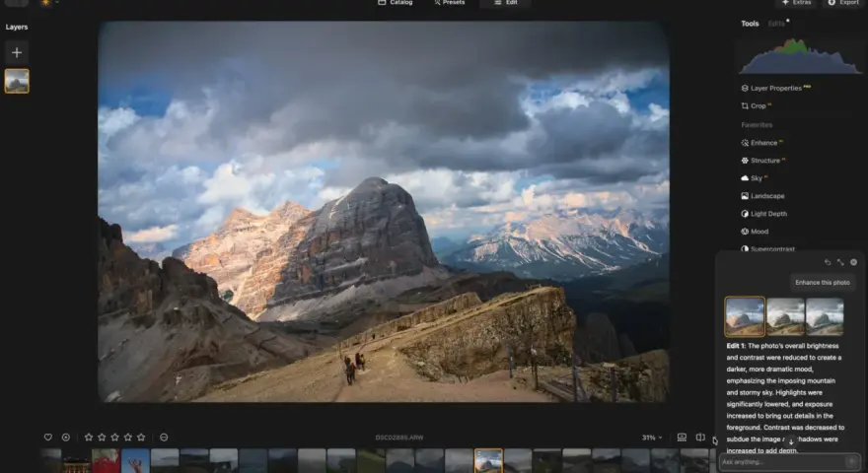Switch to the Catalog tab
This screenshot has height=473, width=868.
pos(396,3)
